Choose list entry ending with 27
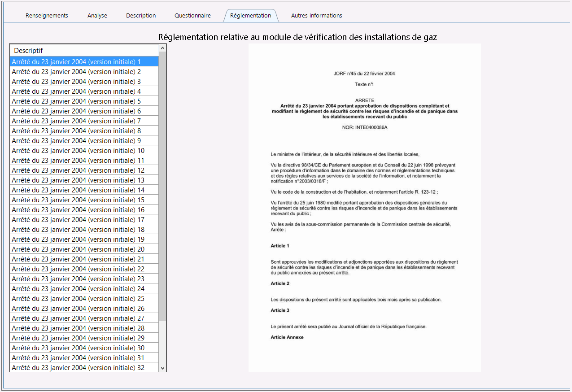572x392 pixels. pyautogui.click(x=84, y=318)
